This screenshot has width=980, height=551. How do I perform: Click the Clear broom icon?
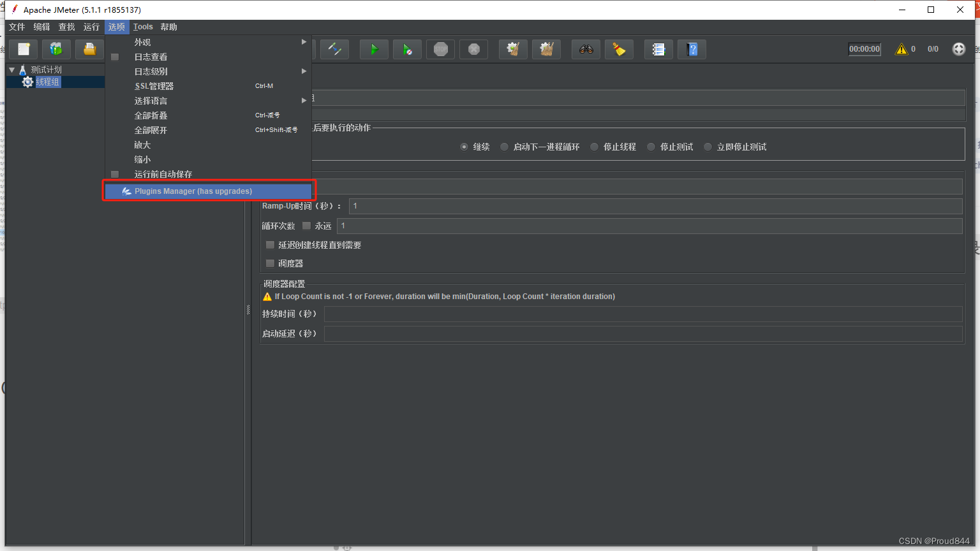[513, 49]
